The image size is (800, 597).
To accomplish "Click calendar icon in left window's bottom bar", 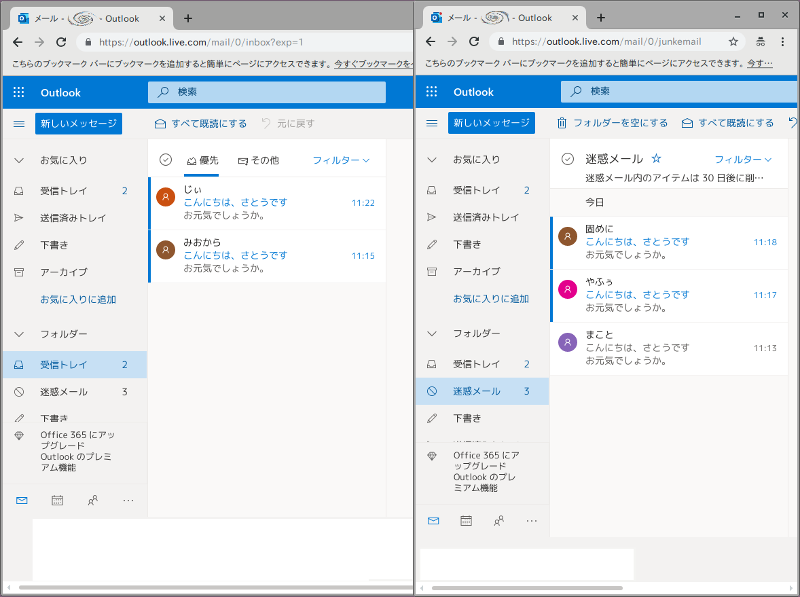I will pos(57,500).
